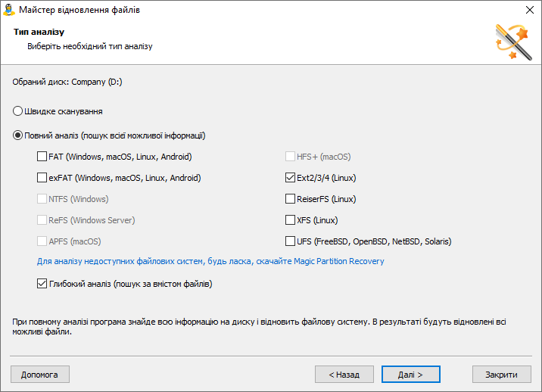Image resolution: width=542 pixels, height=392 pixels.
Task: Check the ReiserFS (Linux) option
Action: 291,199
